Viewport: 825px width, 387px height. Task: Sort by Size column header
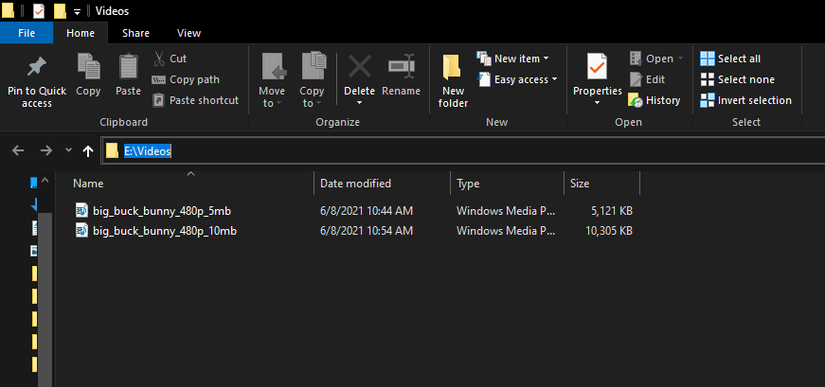coord(601,184)
